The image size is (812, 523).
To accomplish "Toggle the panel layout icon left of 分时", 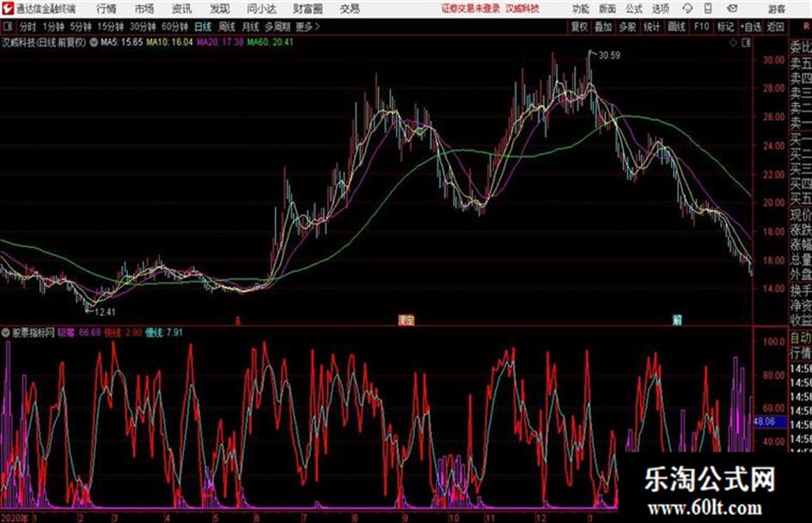I will coord(8,27).
